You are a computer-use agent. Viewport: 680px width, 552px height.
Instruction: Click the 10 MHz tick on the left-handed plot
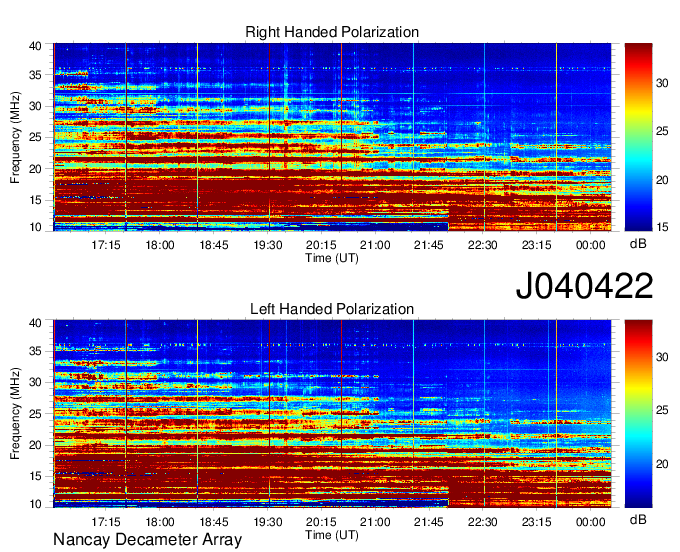point(35,504)
